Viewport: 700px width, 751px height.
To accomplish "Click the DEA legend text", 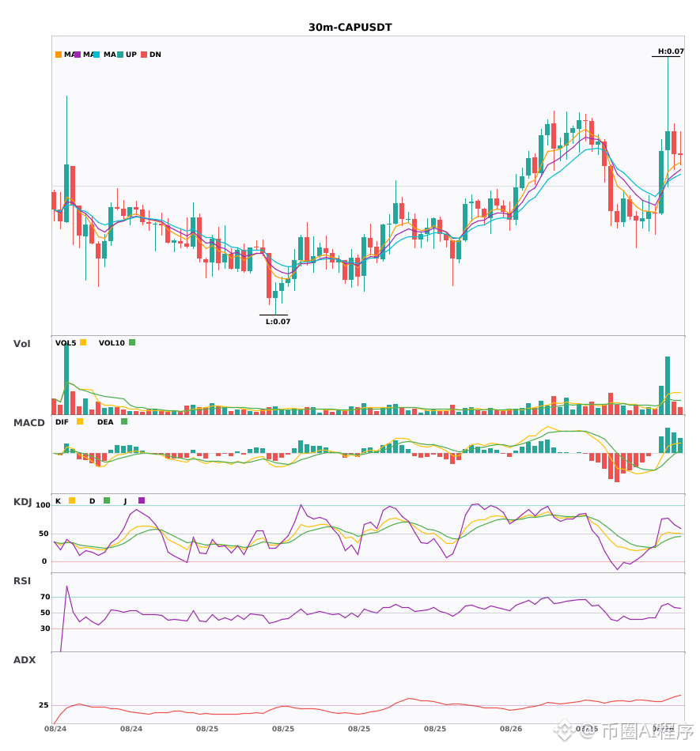I will click(105, 422).
